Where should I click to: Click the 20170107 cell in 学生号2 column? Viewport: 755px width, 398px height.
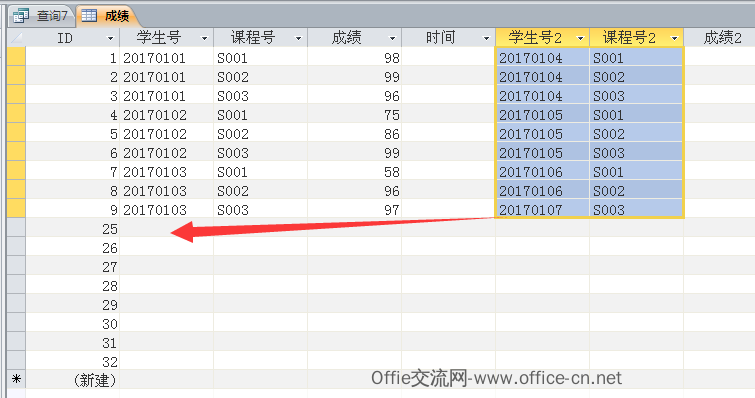pos(542,209)
